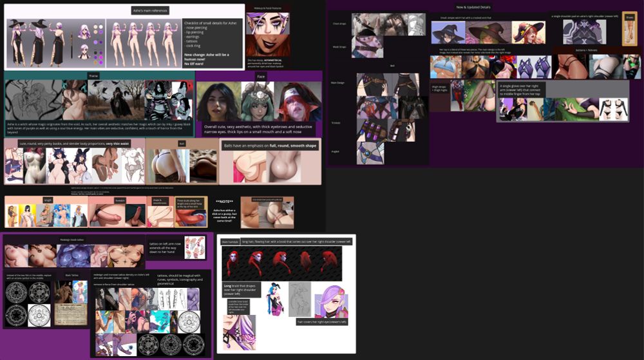Click the red-haired witch with flower hat image
The height and width of the screenshot is (360, 644).
pos(529,32)
